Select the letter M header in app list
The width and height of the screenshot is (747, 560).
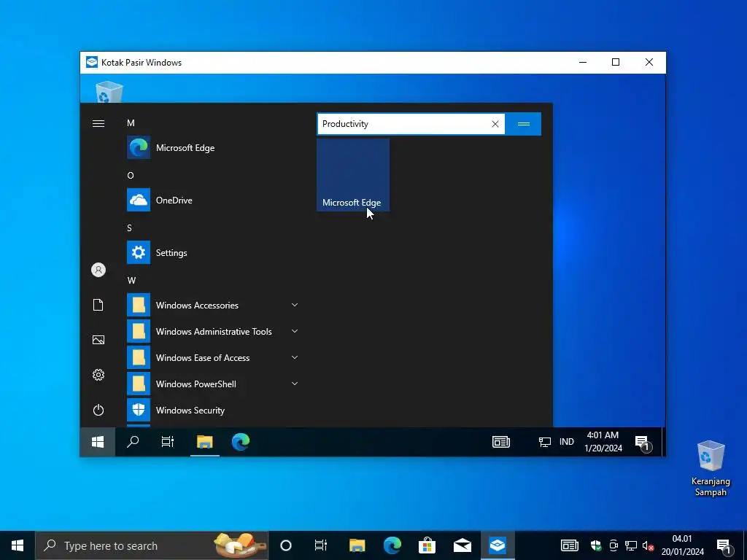click(131, 123)
